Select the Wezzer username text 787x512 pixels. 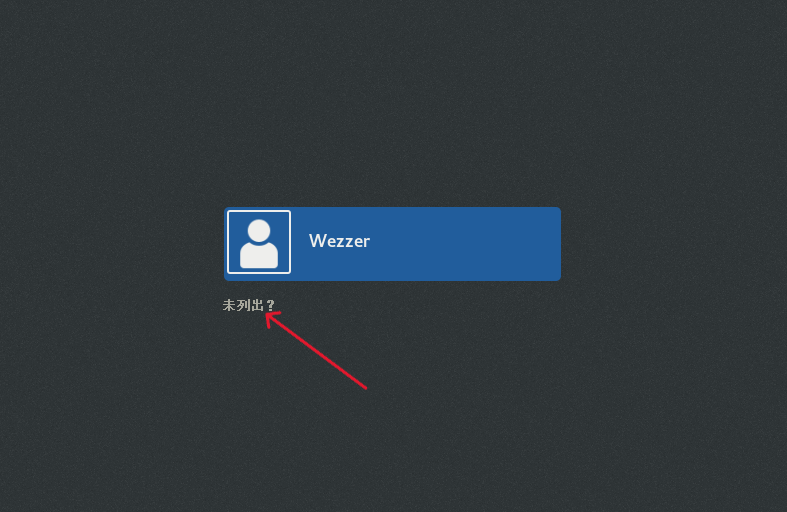coord(339,241)
